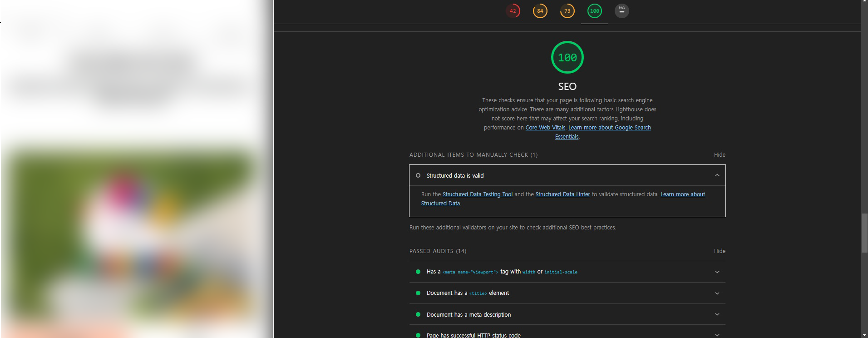Expand the Document has title element audit
The width and height of the screenshot is (868, 338).
click(x=717, y=293)
